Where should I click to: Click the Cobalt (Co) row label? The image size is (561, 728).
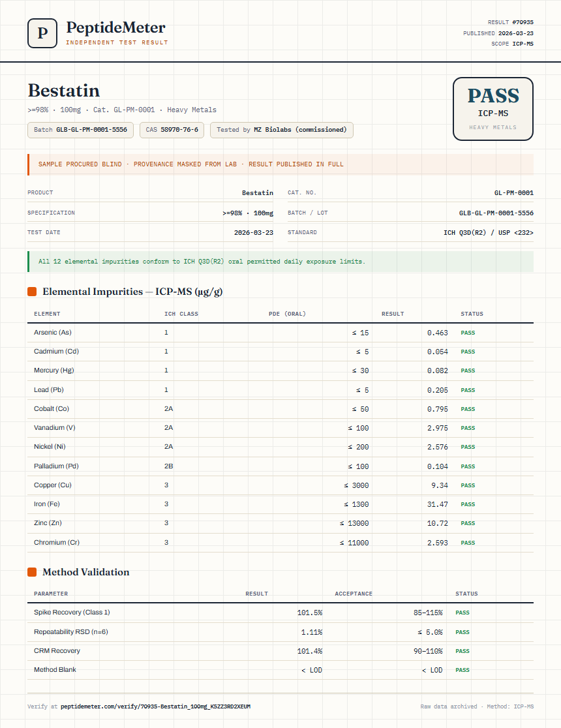click(x=52, y=409)
